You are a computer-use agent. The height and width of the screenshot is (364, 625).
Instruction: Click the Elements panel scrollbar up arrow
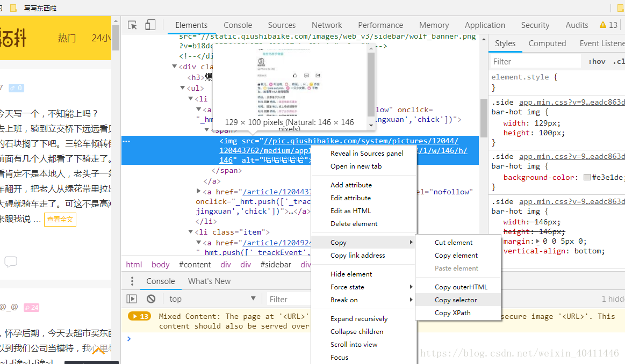pyautogui.click(x=484, y=39)
